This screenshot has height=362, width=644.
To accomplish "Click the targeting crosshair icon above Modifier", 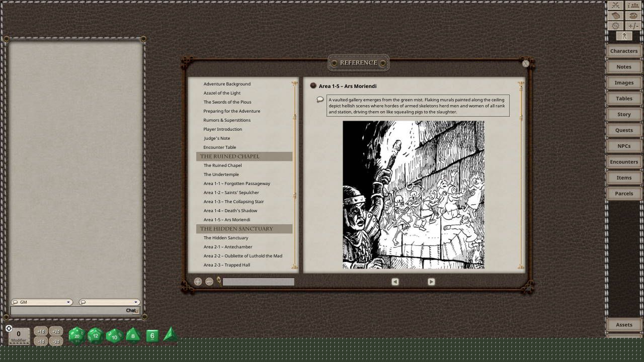I will pyautogui.click(x=9, y=328).
